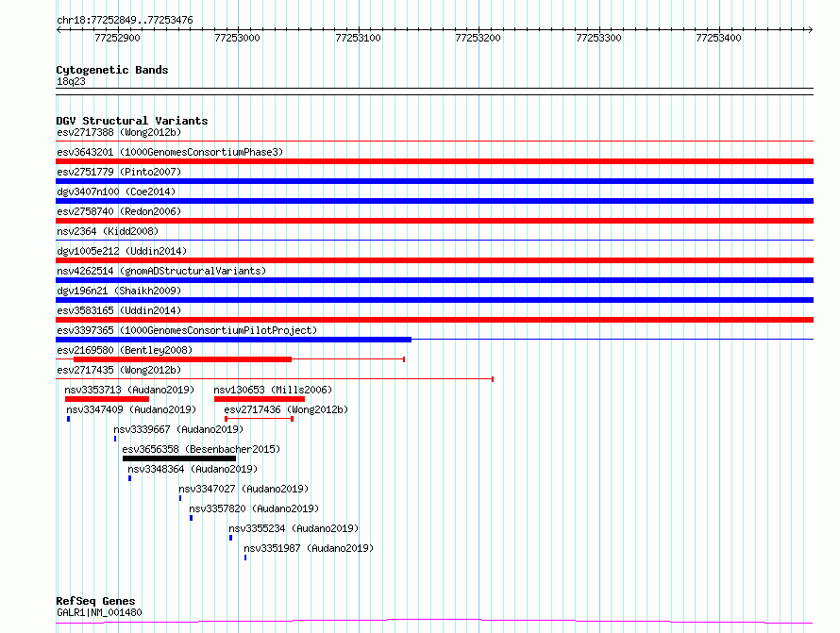840x633 pixels.
Task: Click blue nsv3347409 tick mark
Action: [x=69, y=419]
